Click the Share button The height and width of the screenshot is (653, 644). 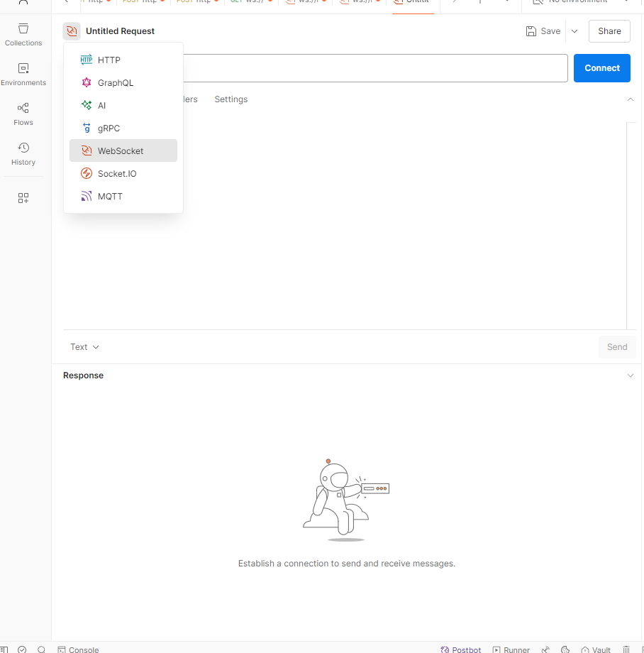(x=609, y=31)
